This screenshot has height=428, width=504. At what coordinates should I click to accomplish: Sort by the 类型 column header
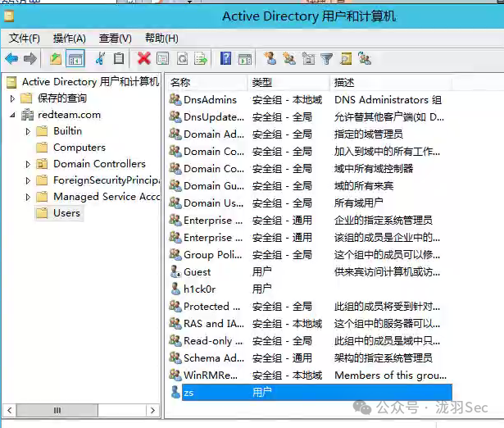click(288, 83)
